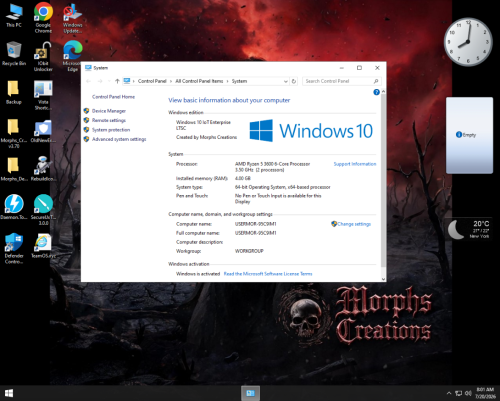
Task: Select Microsoft Edge desktop icon
Action: pyautogui.click(x=73, y=56)
